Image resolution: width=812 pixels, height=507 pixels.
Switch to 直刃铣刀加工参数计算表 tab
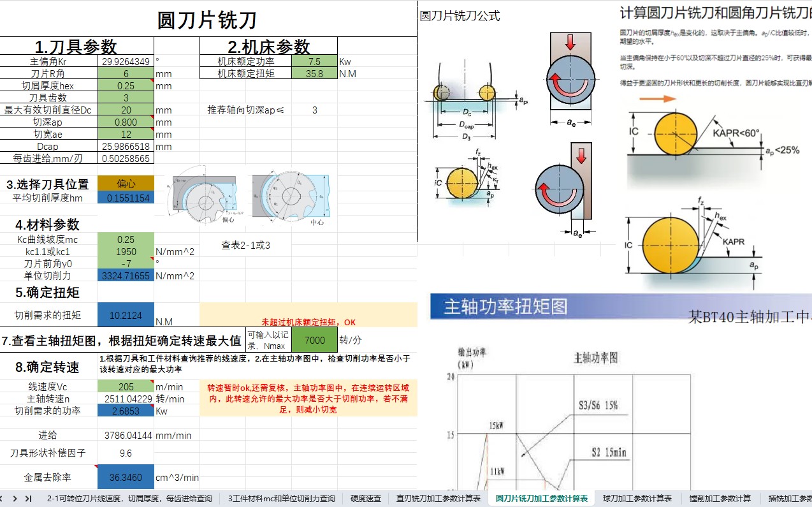(438, 498)
